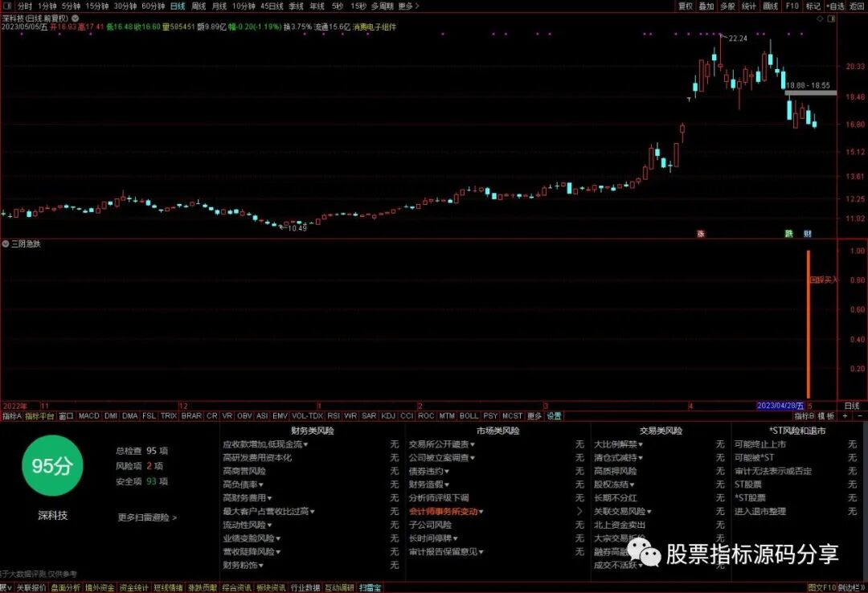The width and height of the screenshot is (868, 593).
Task: Select the 30分钟 period
Action: coord(125,6)
